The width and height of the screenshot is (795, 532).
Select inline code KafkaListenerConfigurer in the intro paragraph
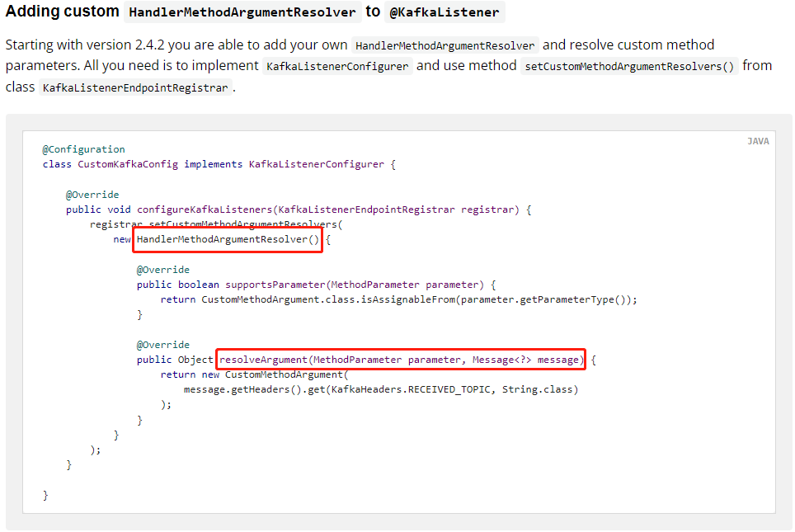[x=337, y=67]
